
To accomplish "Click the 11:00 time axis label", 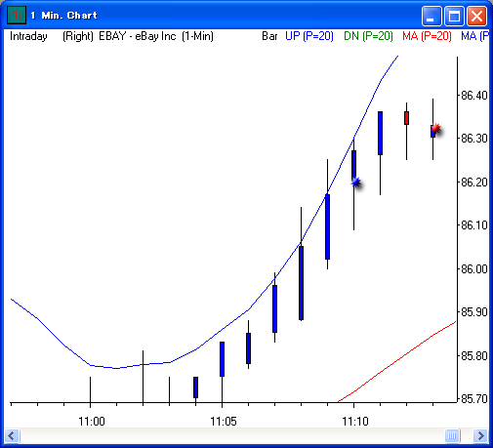I will pyautogui.click(x=92, y=422).
